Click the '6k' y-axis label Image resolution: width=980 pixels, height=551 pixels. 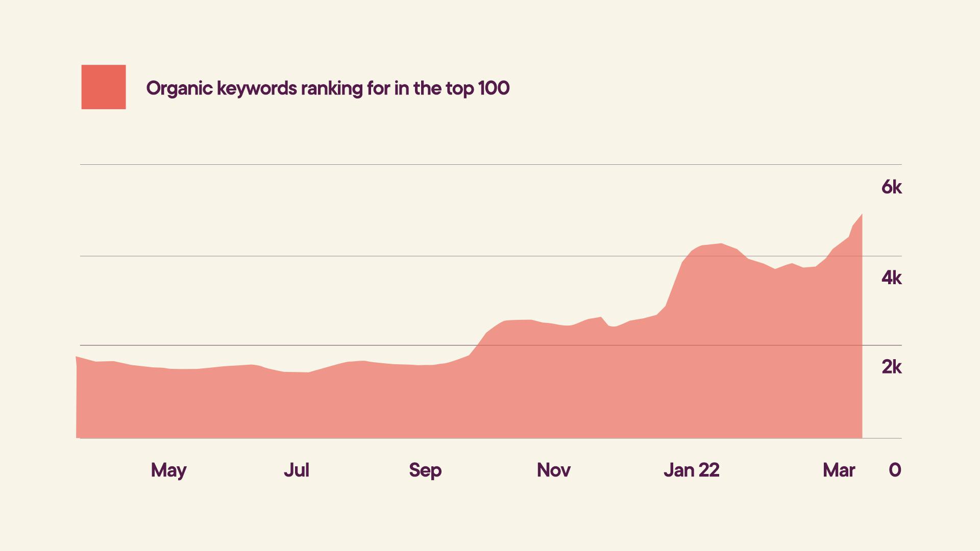(x=892, y=187)
